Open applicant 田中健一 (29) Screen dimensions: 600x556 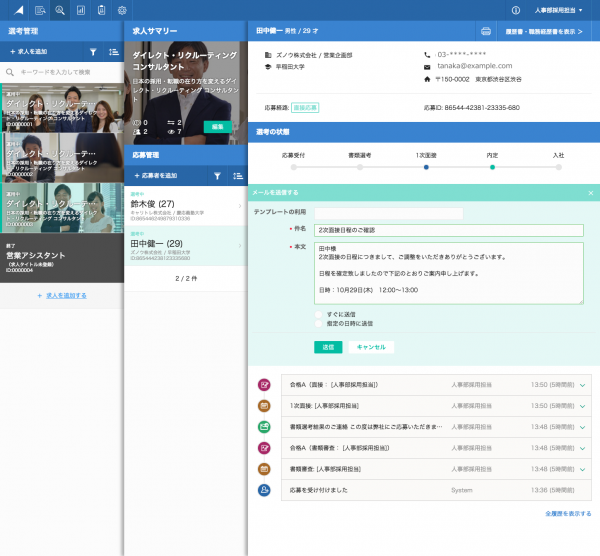[186, 246]
